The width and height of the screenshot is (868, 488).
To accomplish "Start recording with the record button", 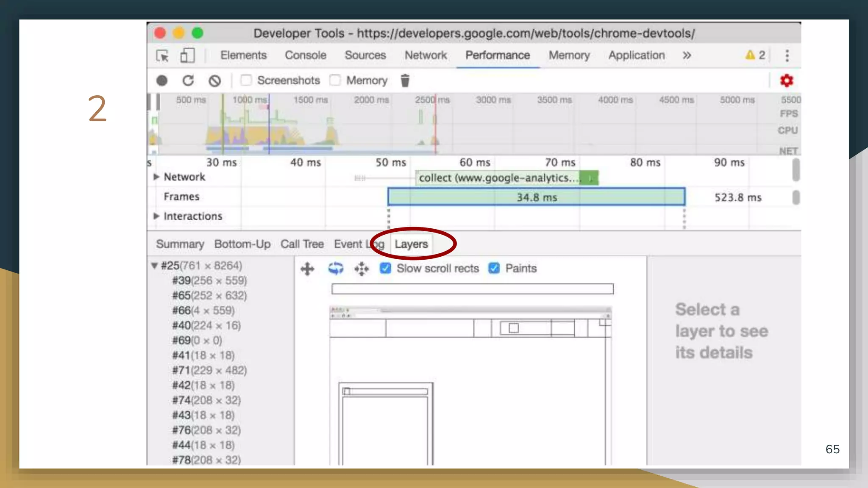I will tap(162, 80).
